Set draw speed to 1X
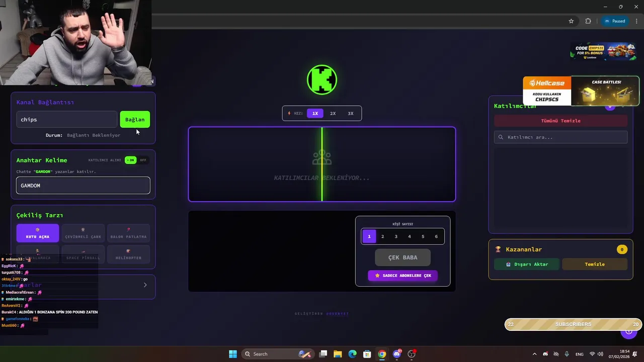644x362 pixels. coord(315,114)
